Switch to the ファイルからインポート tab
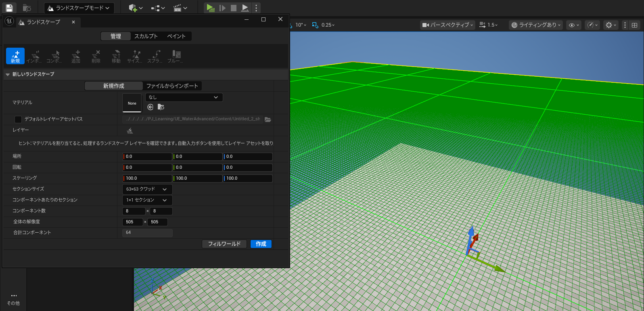 172,86
